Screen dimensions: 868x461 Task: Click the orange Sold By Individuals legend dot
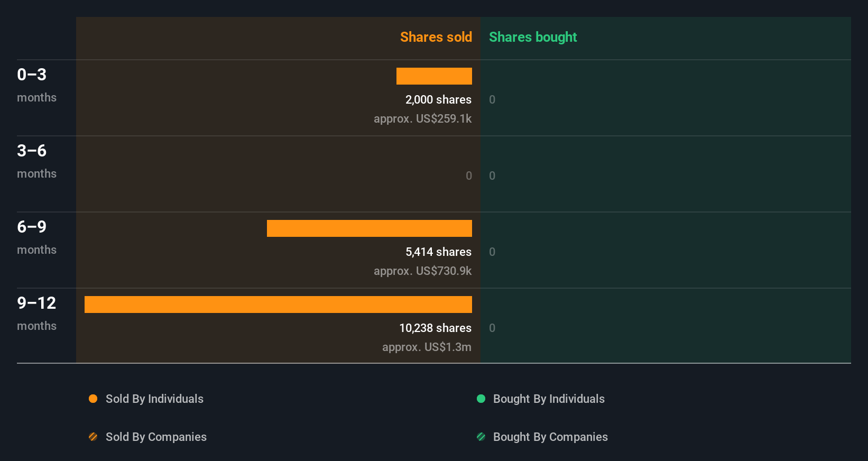[93, 399]
